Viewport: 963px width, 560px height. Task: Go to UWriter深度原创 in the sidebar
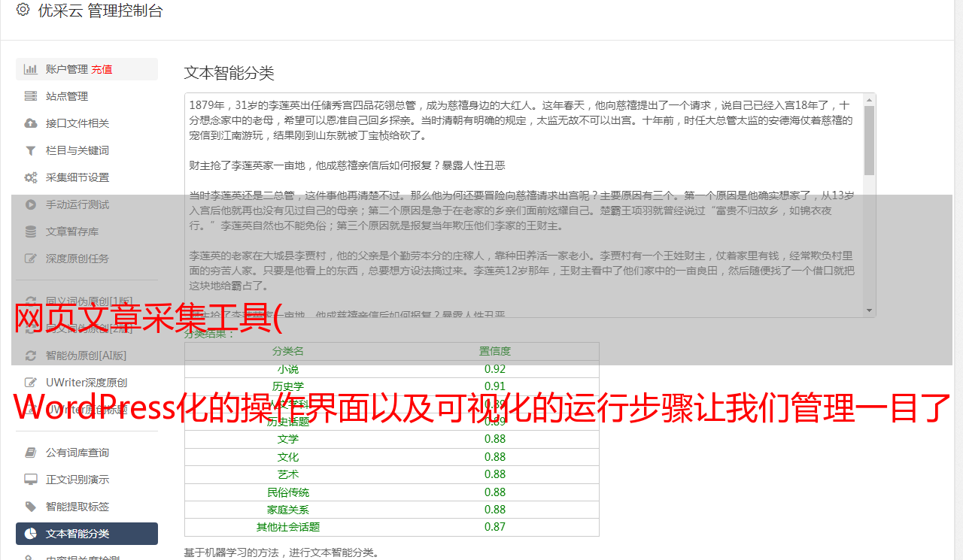tap(87, 383)
